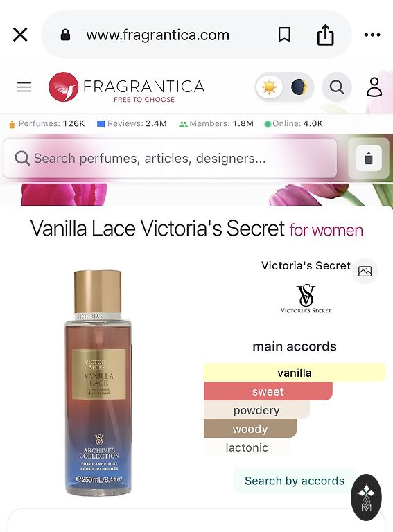Viewport: 393px width, 532px height.
Task: Open the Fragrantica hamburger menu
Action: click(24, 87)
